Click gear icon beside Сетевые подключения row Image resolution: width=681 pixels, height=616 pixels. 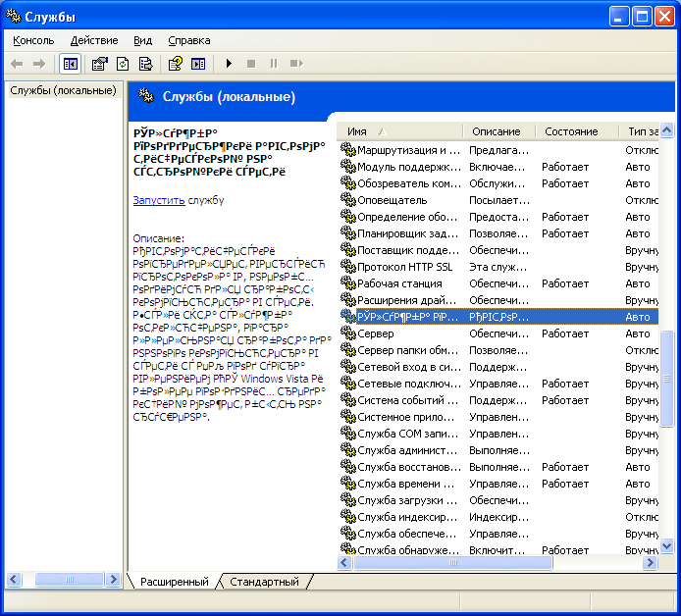click(x=348, y=383)
